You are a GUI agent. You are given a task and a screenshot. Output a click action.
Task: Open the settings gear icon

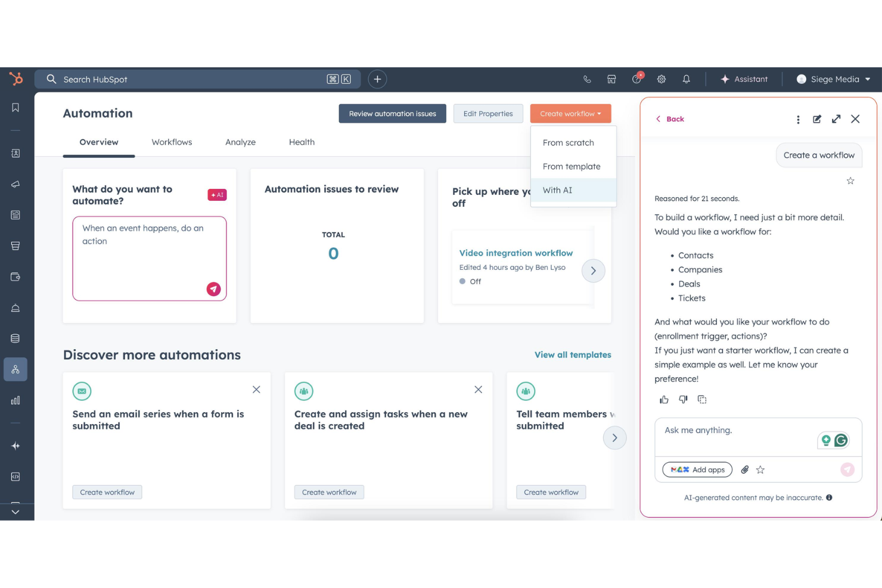[661, 79]
